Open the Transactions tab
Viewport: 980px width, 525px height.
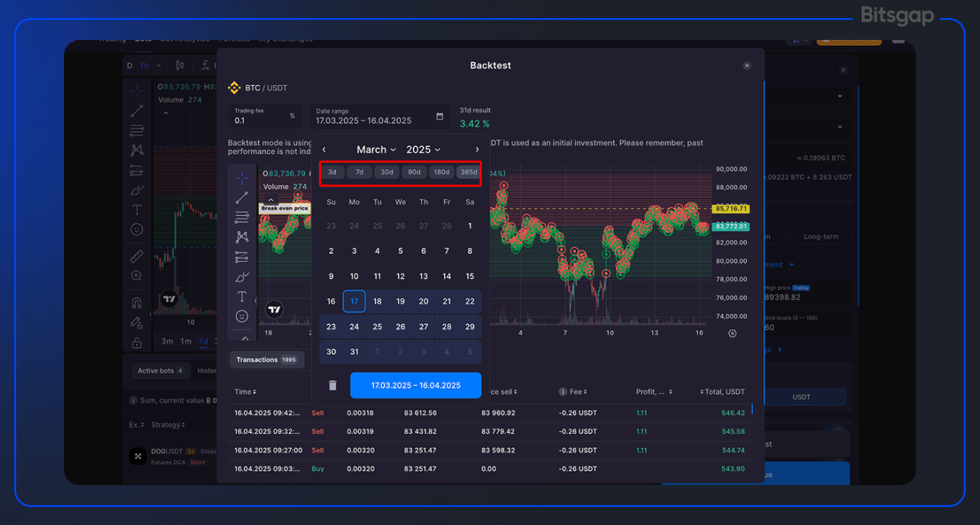[267, 360]
